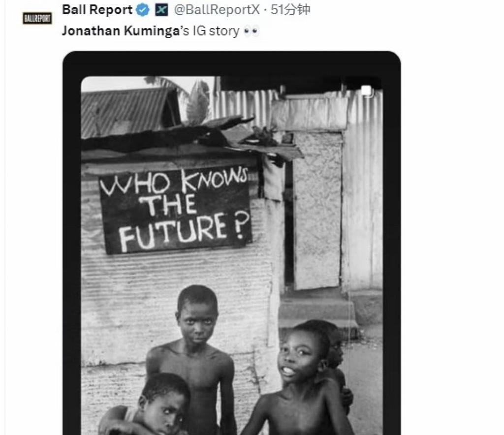Click the bold Jonathan Kuminga text

click(x=121, y=31)
